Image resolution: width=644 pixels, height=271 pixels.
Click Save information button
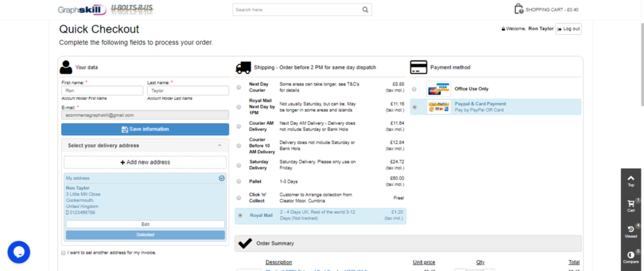[x=145, y=129]
